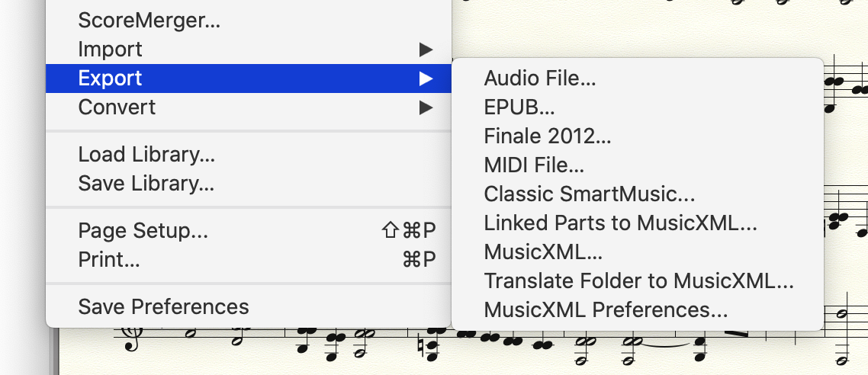Open Page Setup dialog
Viewport: 868px width, 375px height.
pos(143,231)
